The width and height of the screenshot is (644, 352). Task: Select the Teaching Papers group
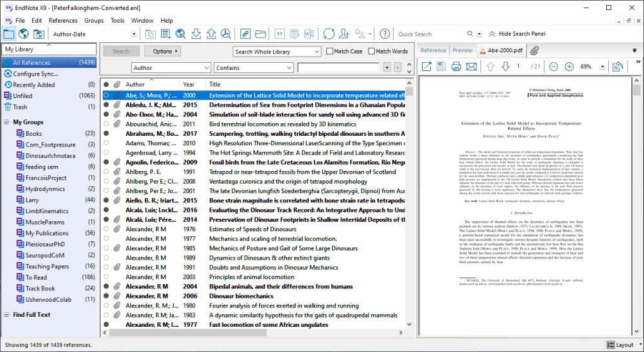click(x=47, y=267)
